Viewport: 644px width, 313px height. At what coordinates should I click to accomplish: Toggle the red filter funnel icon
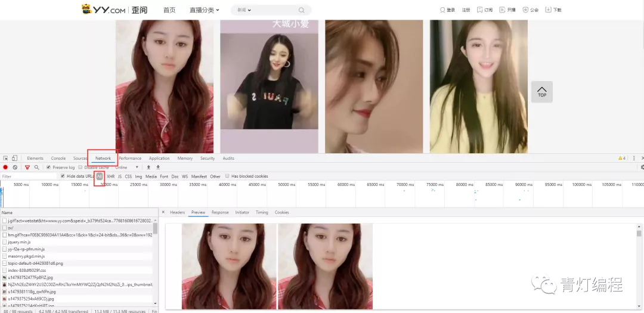pyautogui.click(x=27, y=167)
